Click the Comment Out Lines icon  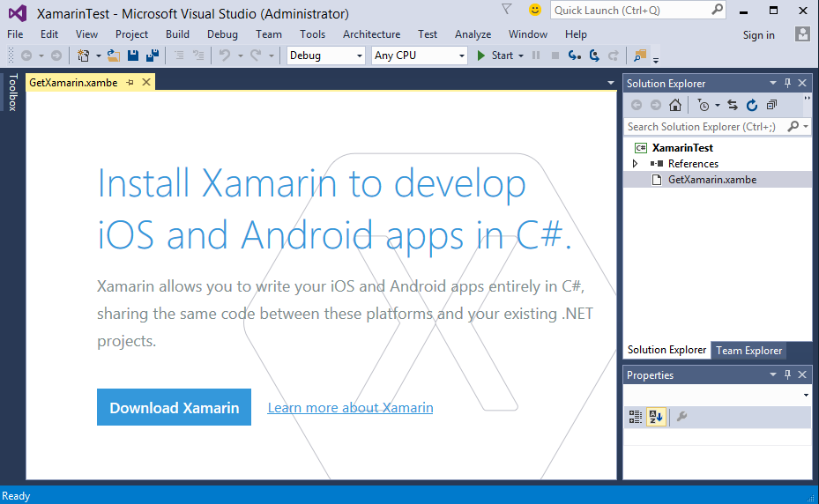[179, 56]
